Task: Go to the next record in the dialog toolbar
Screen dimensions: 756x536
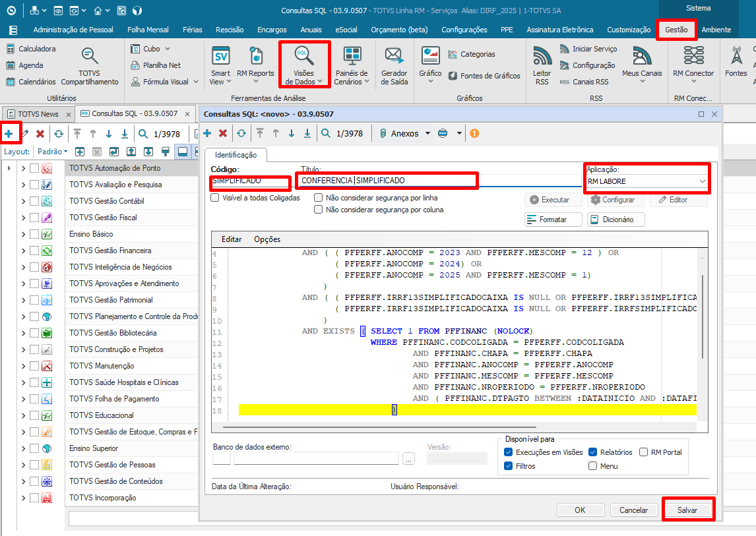Action: (292, 133)
